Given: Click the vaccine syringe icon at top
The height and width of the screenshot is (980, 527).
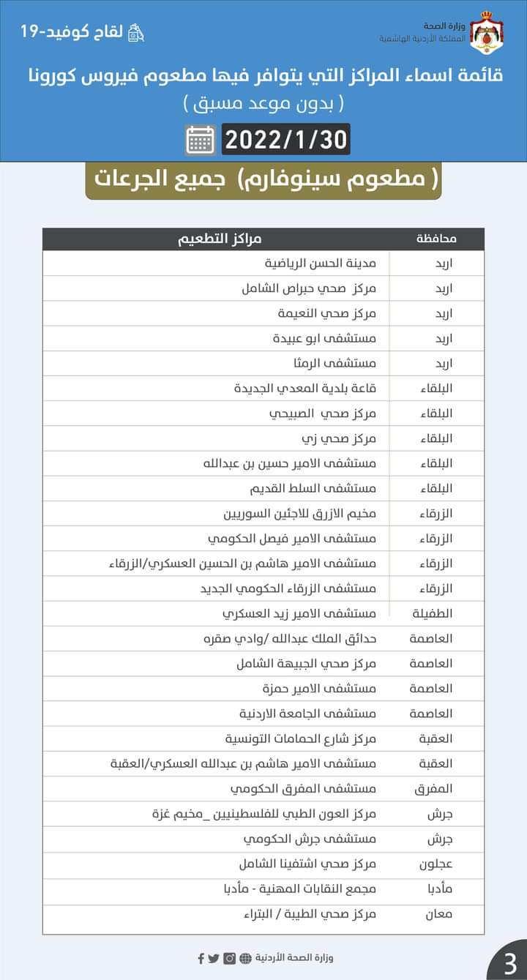Looking at the screenshot, I should point(136,33).
